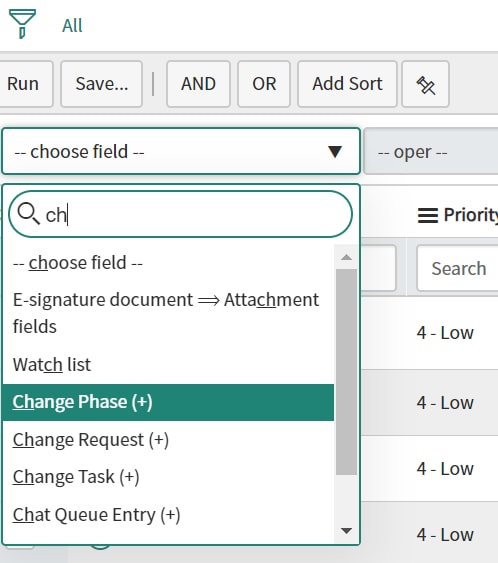Click the dropdown list scroll up arrow
Image resolution: width=498 pixels, height=563 pixels.
(346, 257)
